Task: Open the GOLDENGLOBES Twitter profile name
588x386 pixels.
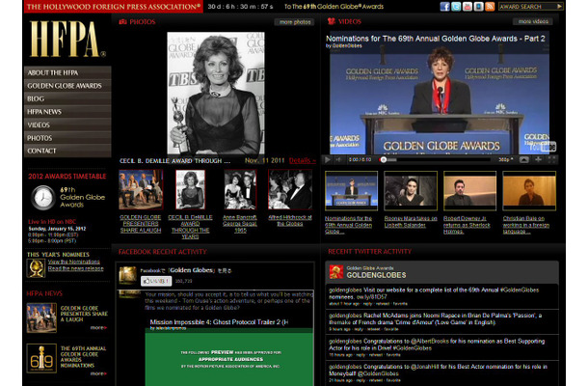Action: [x=376, y=275]
